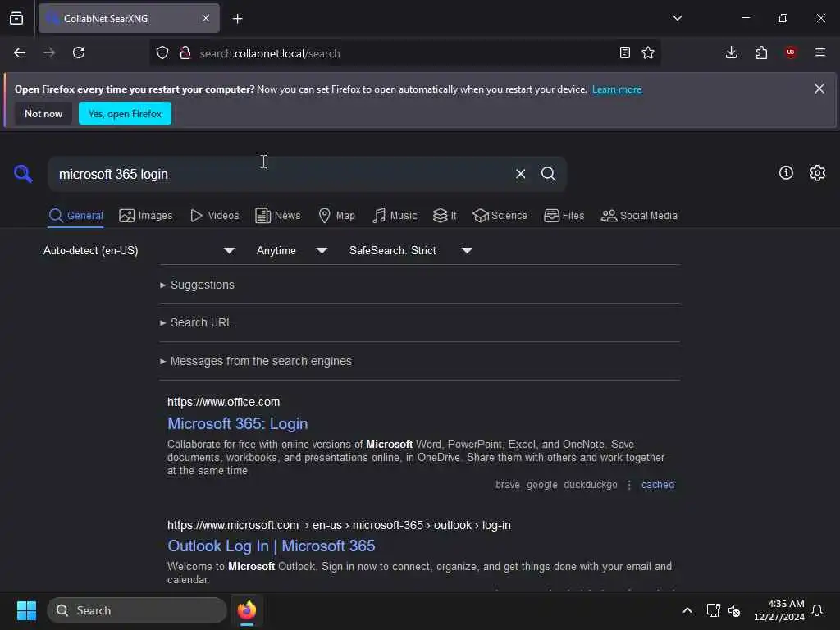Close the CollabNet SearXNG tab
The width and height of the screenshot is (840, 630).
point(206,18)
